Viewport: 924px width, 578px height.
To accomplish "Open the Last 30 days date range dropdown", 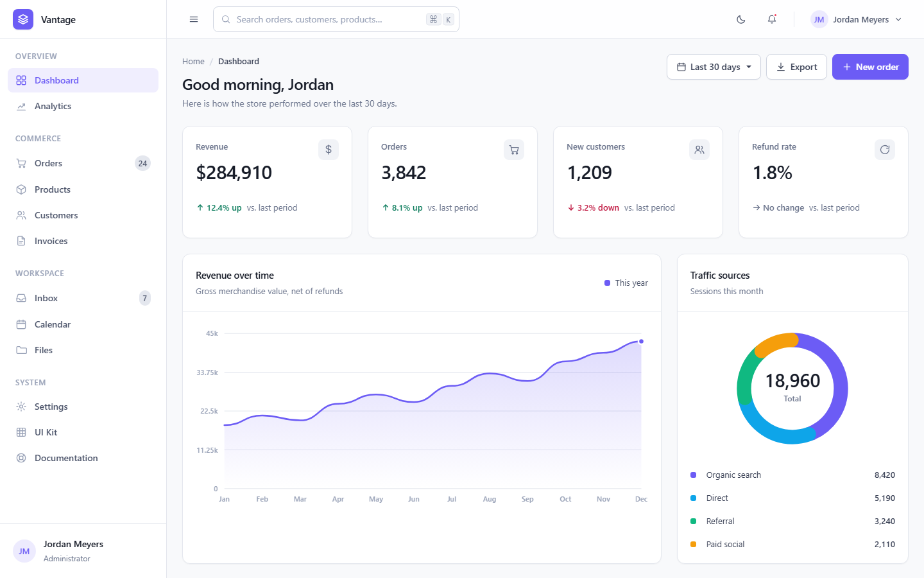I will (714, 67).
